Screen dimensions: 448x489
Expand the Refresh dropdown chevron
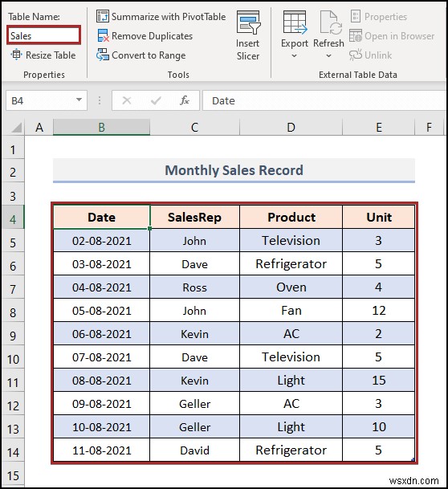coord(328,56)
